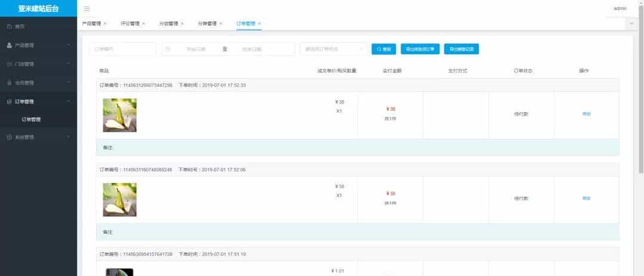Viewport: 644px width, 276px height.
Task: Toggle the sidebar with the hamburger icon
Action: 86,8
